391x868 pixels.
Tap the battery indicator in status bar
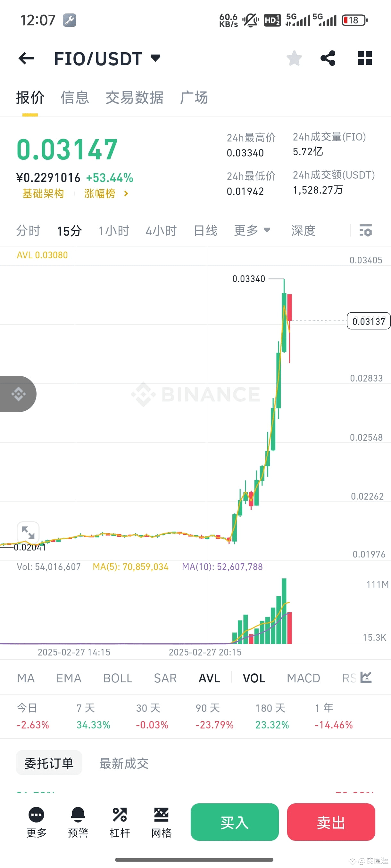tap(354, 20)
